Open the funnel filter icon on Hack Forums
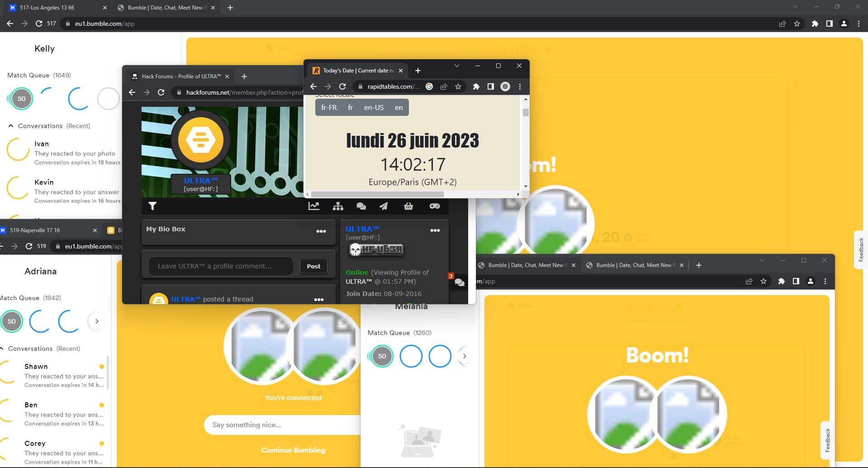 click(x=152, y=206)
